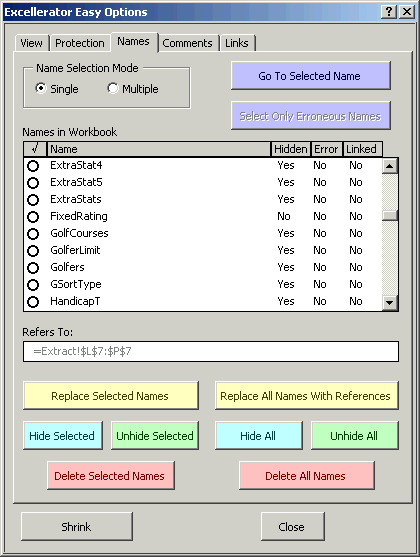The width and height of the screenshot is (420, 557).
Task: Click the Shrink button
Action: pyautogui.click(x=77, y=526)
